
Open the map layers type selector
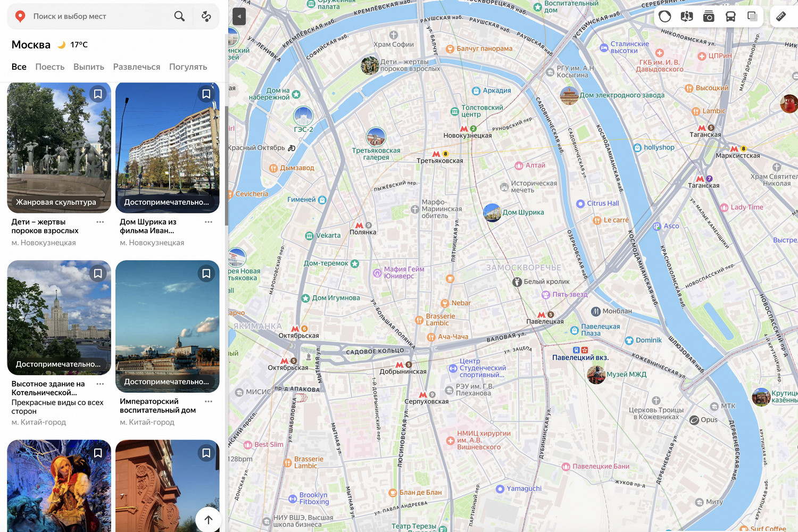752,16
